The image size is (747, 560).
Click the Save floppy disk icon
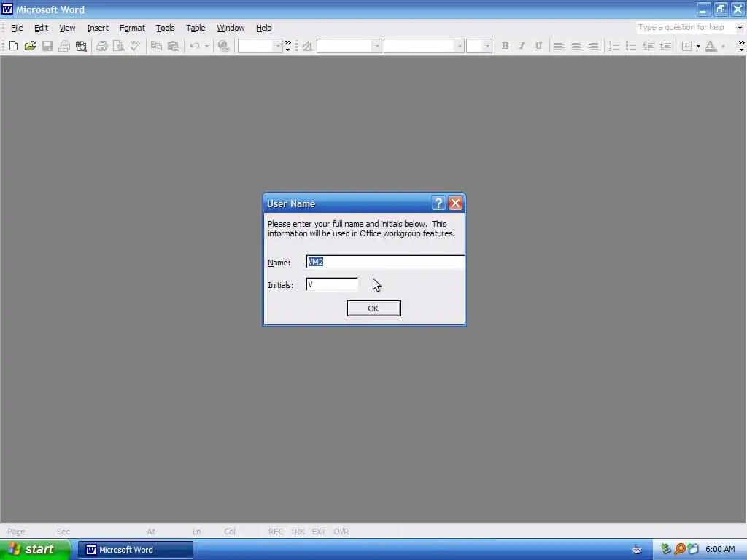click(x=47, y=46)
